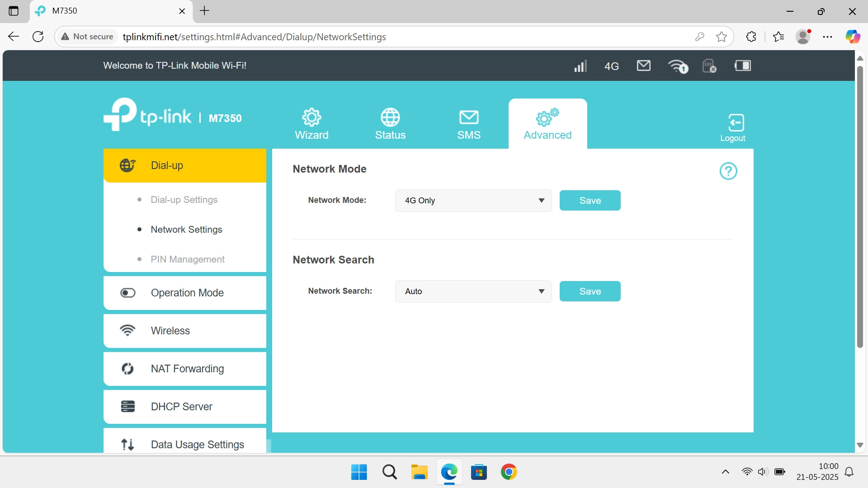Click the help question mark icon
This screenshot has height=488, width=868.
coord(728,171)
